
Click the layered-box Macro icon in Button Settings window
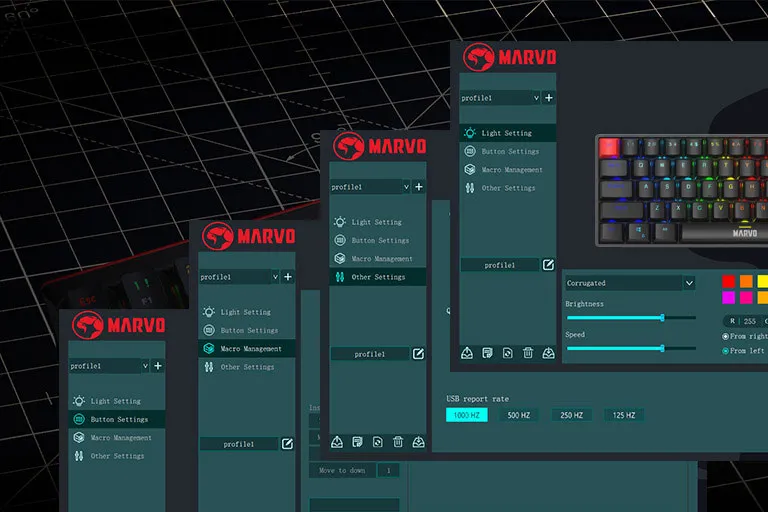[x=79, y=437]
